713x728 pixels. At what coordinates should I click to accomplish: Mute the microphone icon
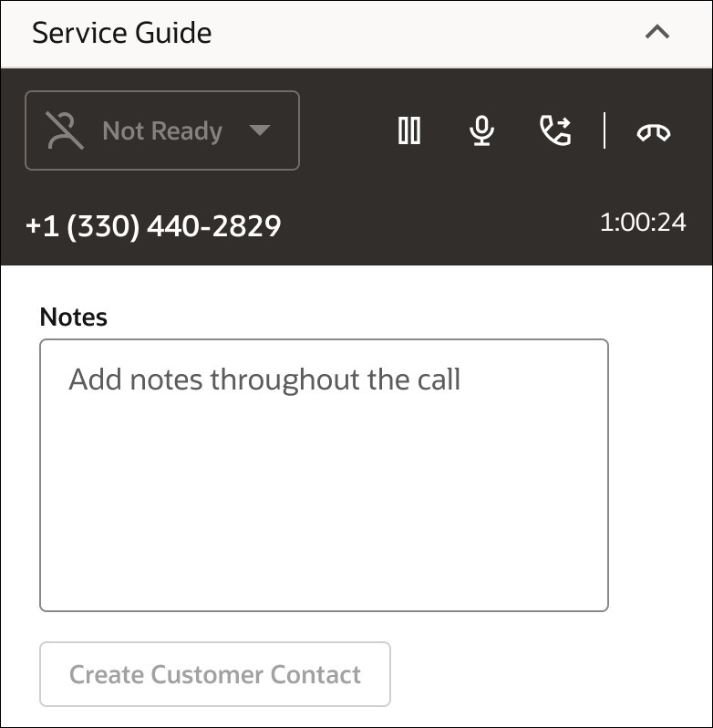(x=482, y=130)
